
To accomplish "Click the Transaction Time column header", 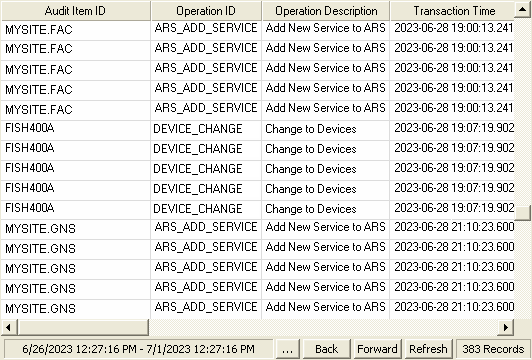I will pos(452,11).
